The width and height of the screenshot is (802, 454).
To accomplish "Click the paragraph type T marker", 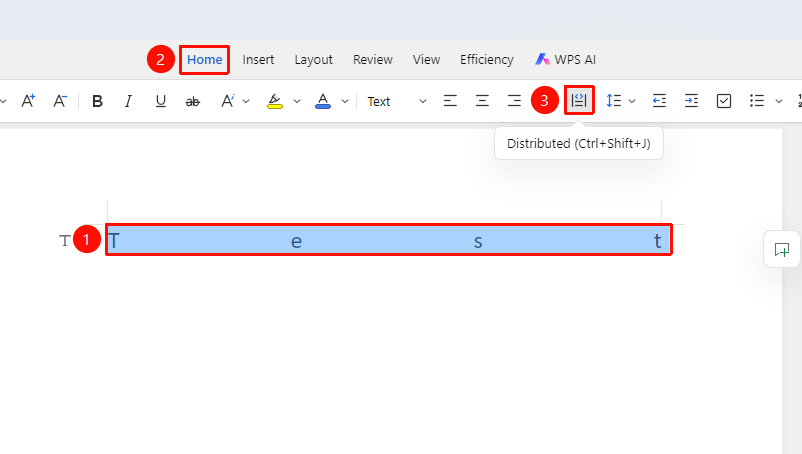I will coord(64,240).
